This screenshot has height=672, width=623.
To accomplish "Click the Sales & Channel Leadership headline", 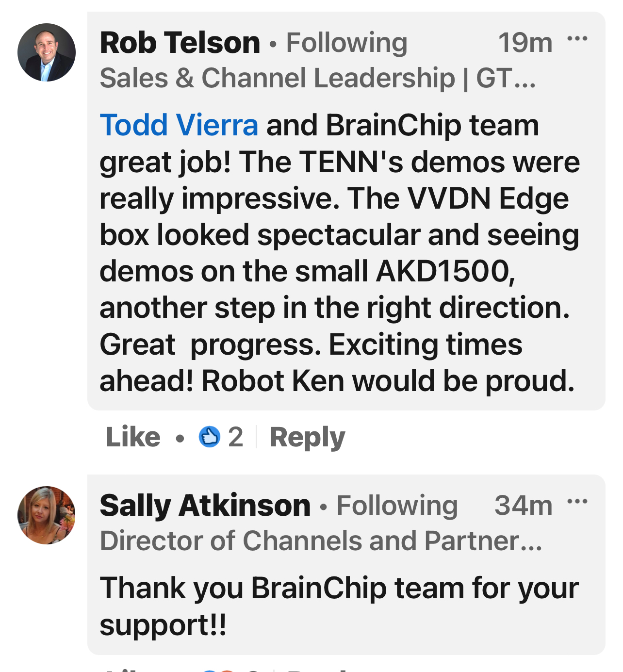I will [318, 78].
